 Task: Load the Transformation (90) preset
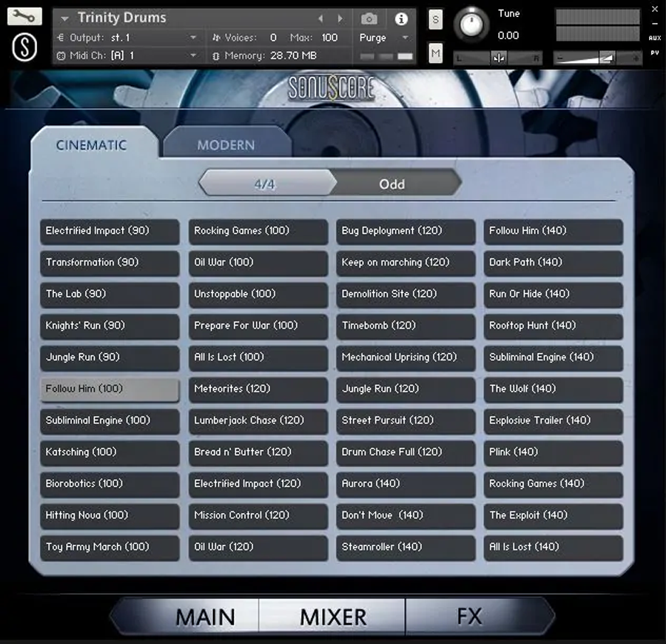[x=110, y=263]
